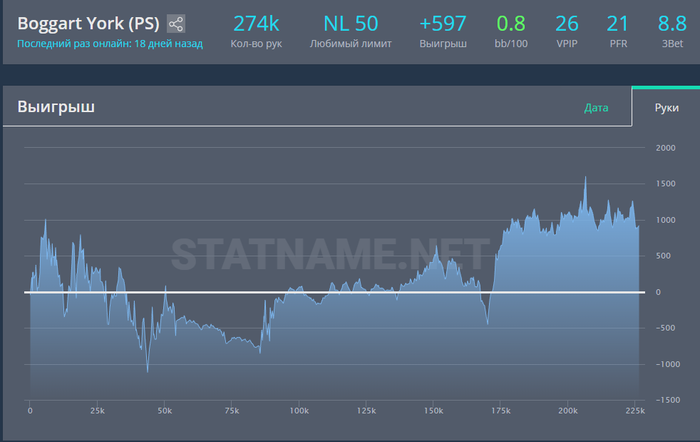Click the highest chart peak above 1500
Viewport: 700px width, 442px height.
tap(585, 178)
